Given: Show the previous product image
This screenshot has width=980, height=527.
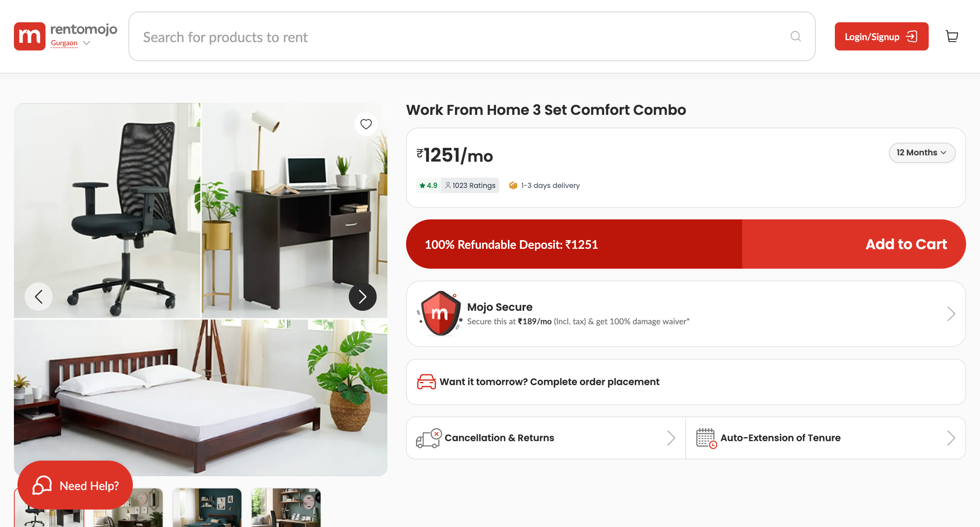Looking at the screenshot, I should pos(39,296).
